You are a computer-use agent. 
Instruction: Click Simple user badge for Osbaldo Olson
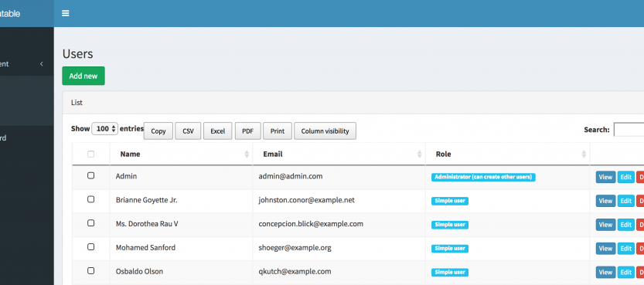tap(450, 273)
